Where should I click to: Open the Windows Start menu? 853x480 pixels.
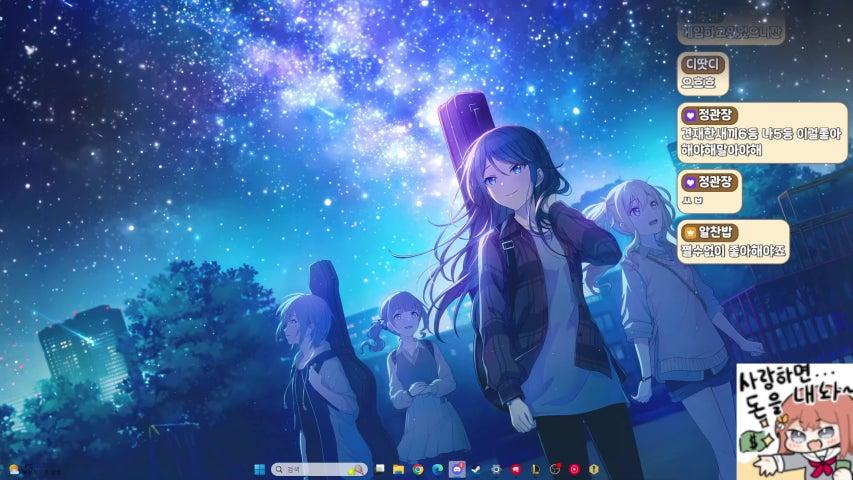click(x=259, y=469)
